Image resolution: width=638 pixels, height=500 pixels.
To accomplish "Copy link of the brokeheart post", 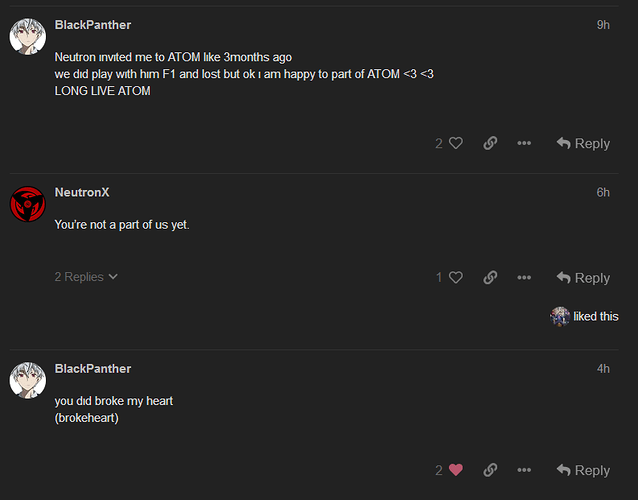I will point(490,470).
